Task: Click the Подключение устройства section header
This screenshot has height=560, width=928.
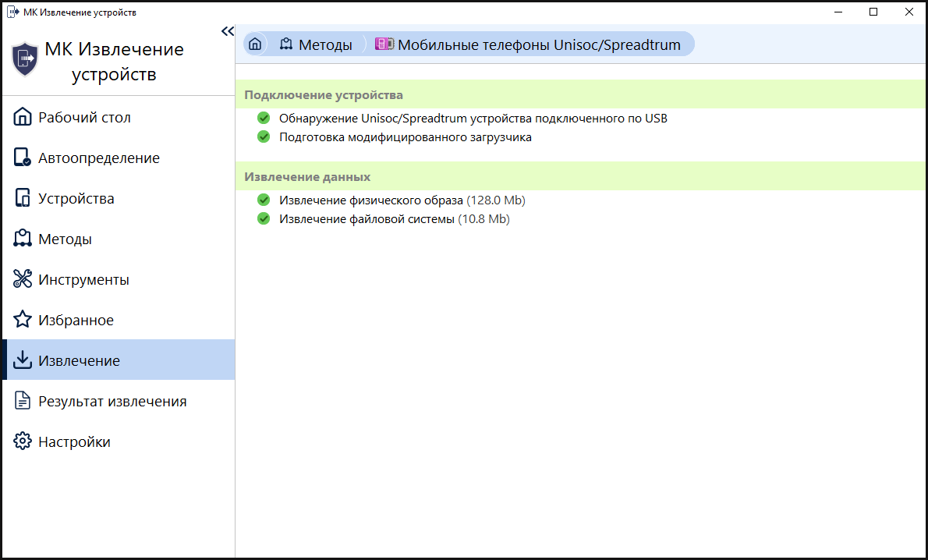Action: [324, 95]
